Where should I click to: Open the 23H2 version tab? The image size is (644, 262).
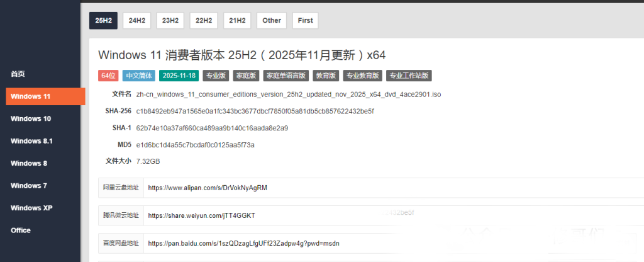[x=170, y=21]
